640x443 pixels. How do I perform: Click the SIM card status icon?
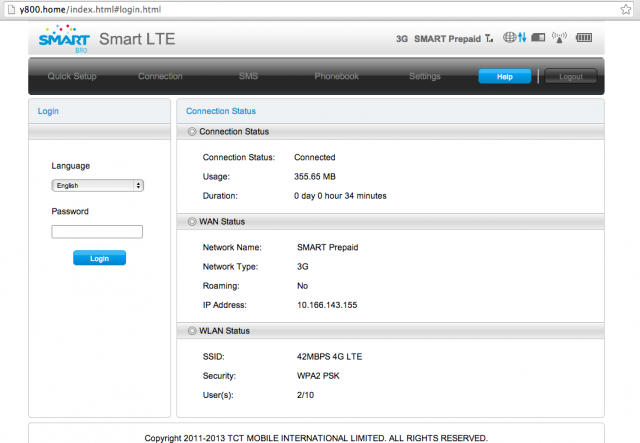click(x=538, y=38)
